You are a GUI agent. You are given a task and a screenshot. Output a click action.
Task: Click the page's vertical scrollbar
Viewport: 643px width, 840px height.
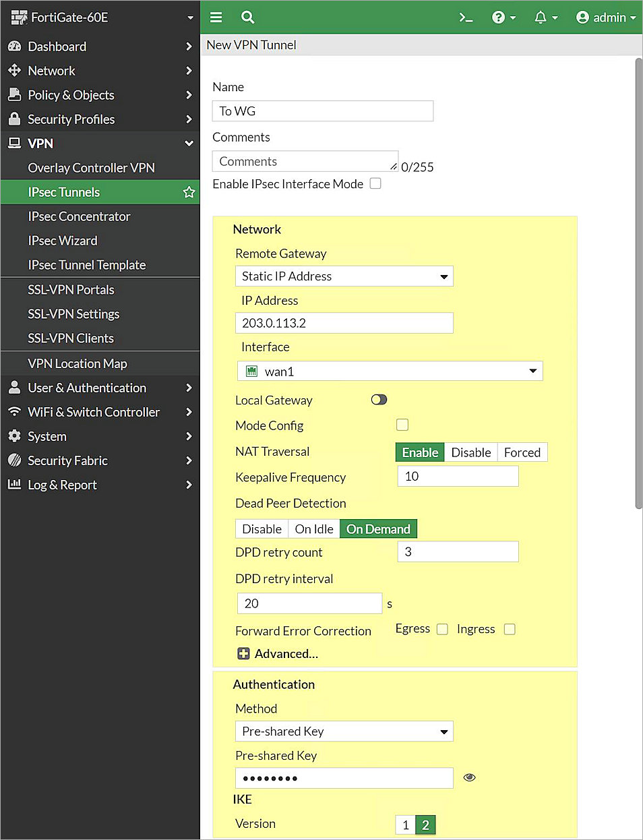[638, 283]
